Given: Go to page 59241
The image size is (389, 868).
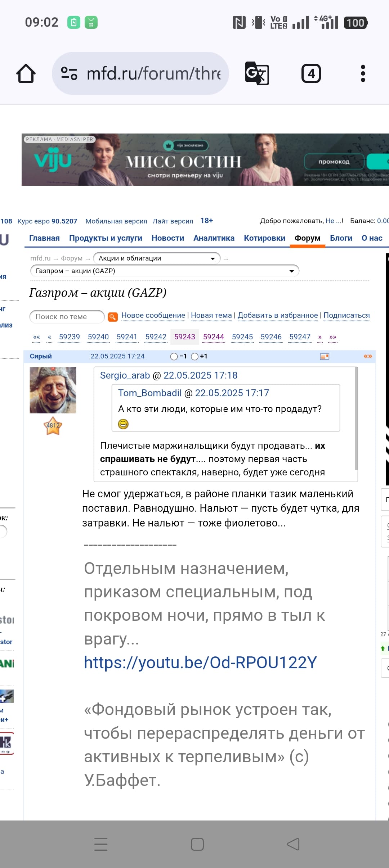Looking at the screenshot, I should (x=127, y=337).
